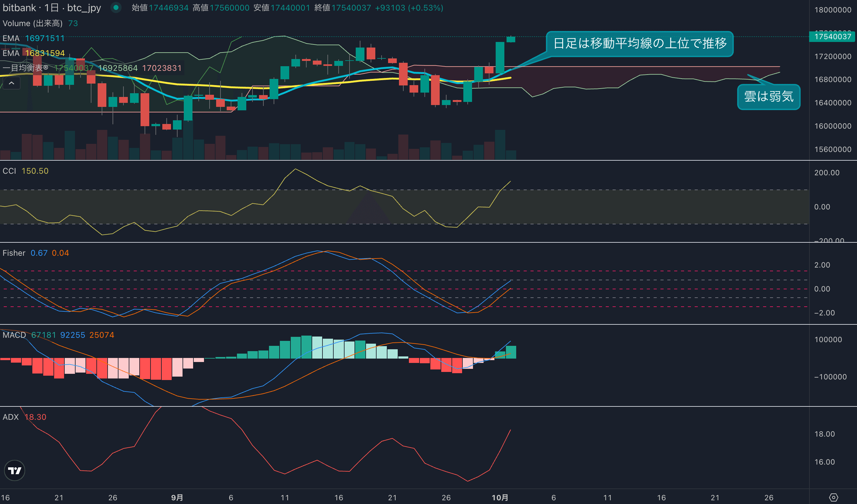This screenshot has width=857, height=504.
Task: Select the yellow EMA 16831594 legend
Action: click(33, 53)
